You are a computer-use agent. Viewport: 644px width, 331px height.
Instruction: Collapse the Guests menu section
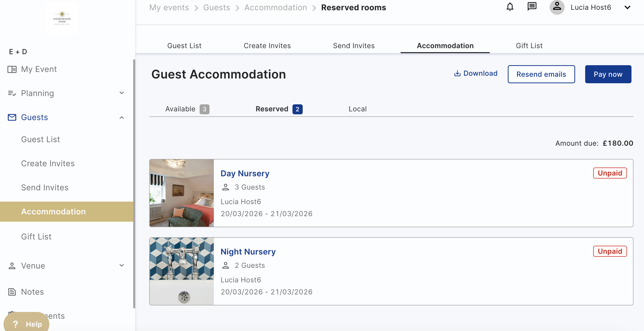click(122, 118)
